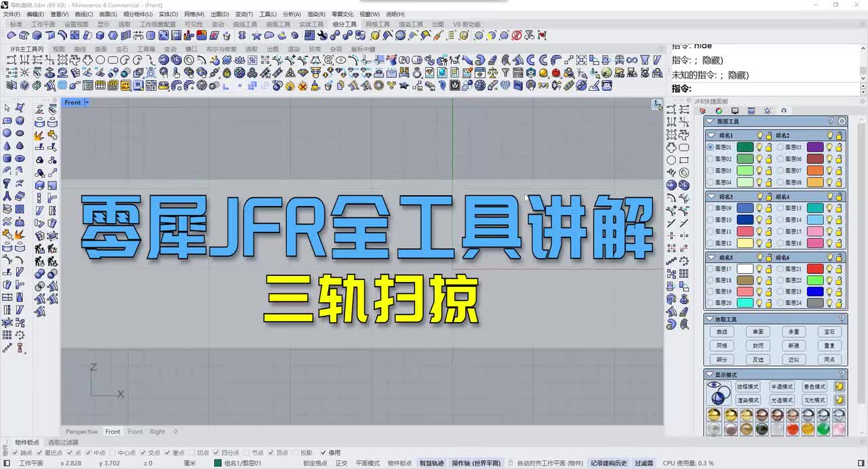Toggle the 图层02 lightbulb visibility
The width and height of the screenshot is (868, 469).
coord(759,159)
